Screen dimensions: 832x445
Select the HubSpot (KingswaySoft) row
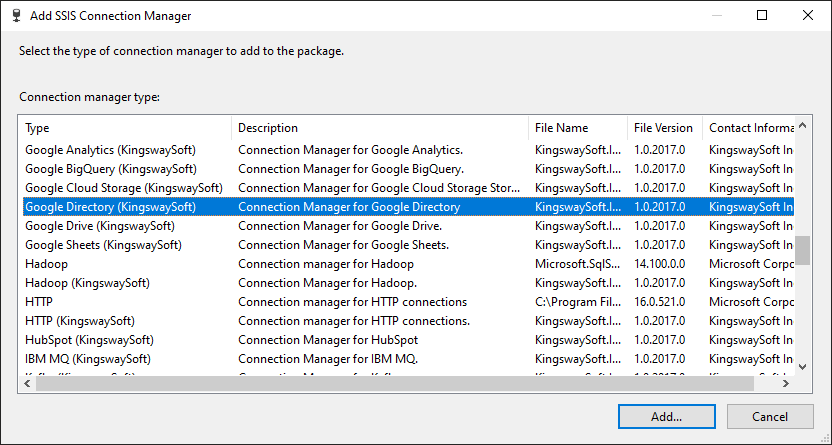coord(407,340)
